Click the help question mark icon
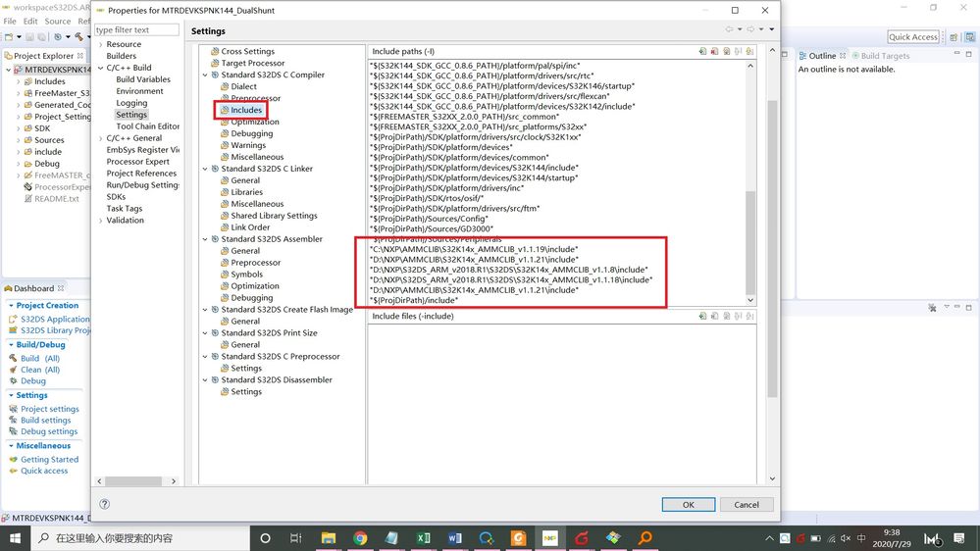The height and width of the screenshot is (551, 980). [x=104, y=504]
